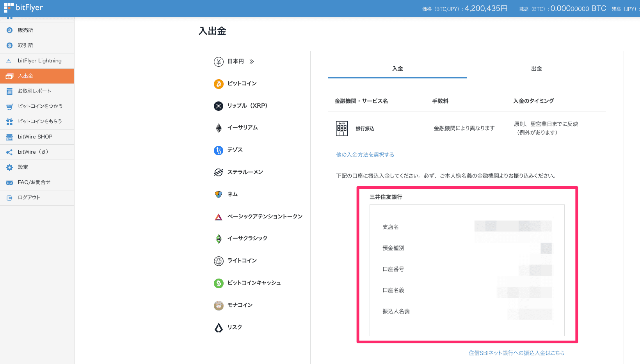Screen dimensions: 640x364
Task: Select ステラルーメン currency
Action: (x=245, y=172)
